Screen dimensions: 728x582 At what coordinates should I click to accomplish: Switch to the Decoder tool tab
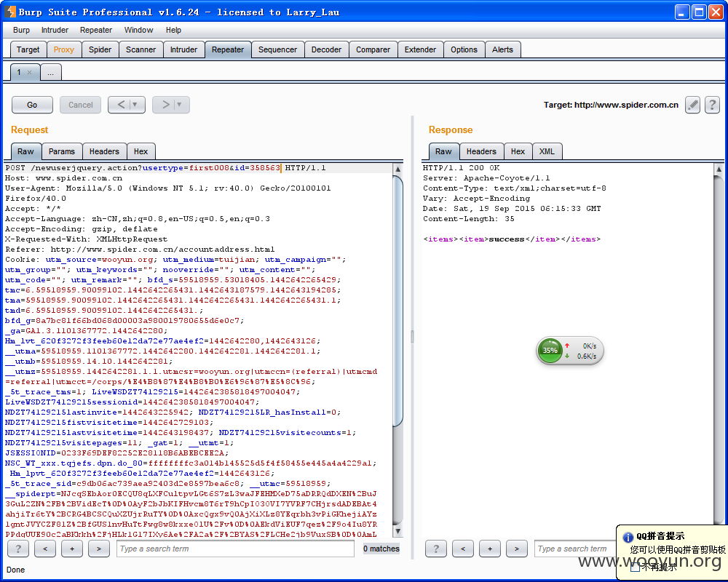coord(326,49)
